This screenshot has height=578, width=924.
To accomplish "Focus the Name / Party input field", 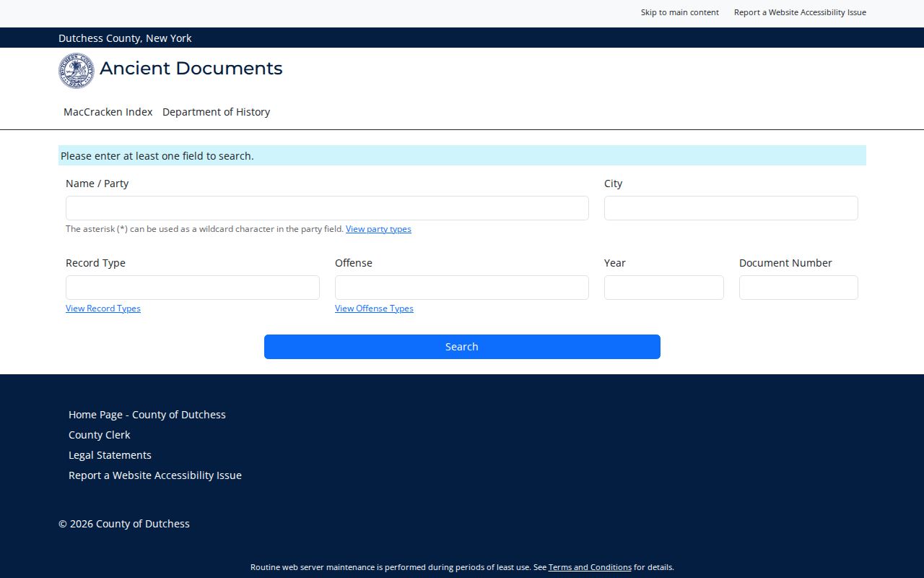I will point(327,208).
